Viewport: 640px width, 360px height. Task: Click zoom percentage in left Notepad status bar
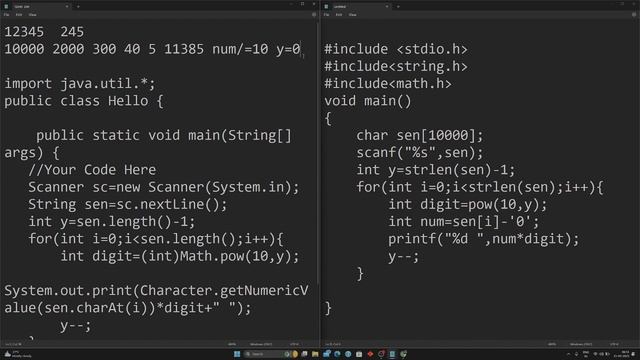tap(232, 344)
